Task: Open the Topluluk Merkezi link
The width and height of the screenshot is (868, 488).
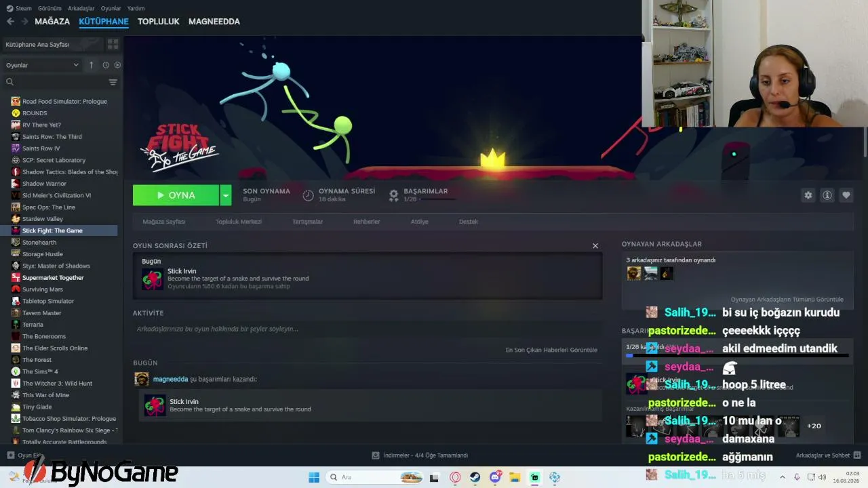Action: pyautogui.click(x=239, y=222)
